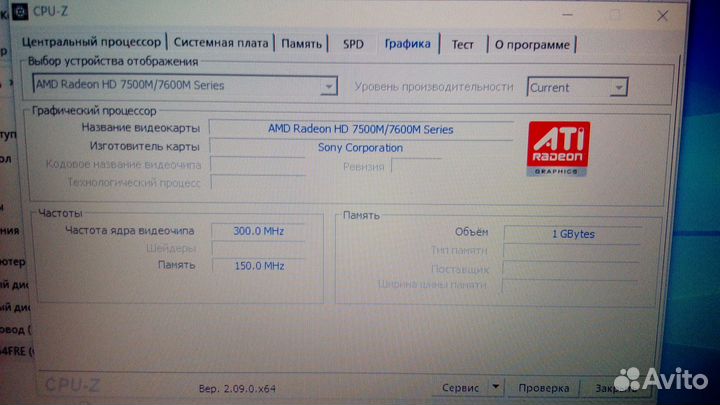The height and width of the screenshot is (405, 720).
Task: Select the video card name field value
Action: tap(361, 129)
